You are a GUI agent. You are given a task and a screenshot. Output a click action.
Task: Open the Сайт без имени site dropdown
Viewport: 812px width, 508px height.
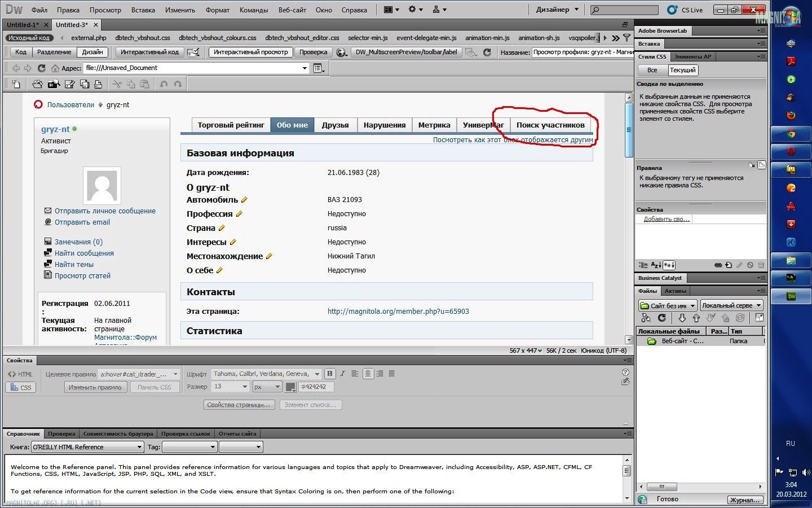point(668,305)
